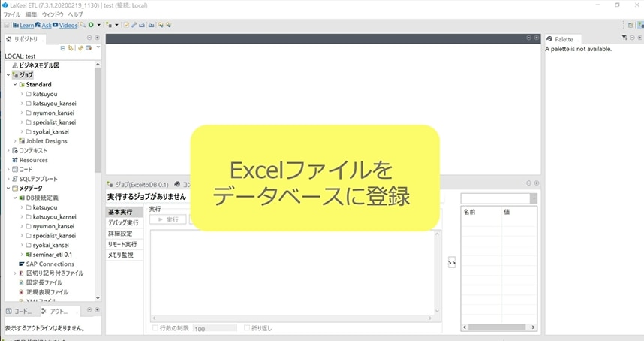Open the ヘルプ menu
This screenshot has height=341, width=644.
click(x=75, y=14)
